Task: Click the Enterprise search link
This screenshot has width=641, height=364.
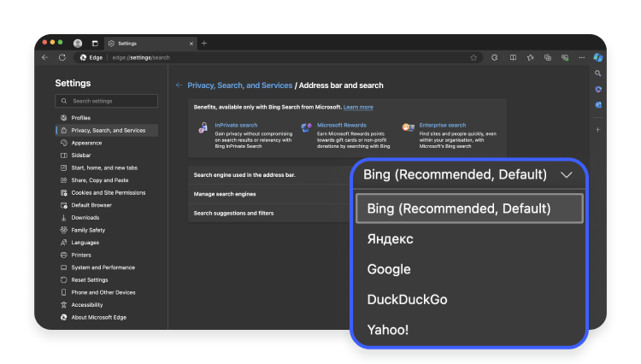Action: coord(443,125)
